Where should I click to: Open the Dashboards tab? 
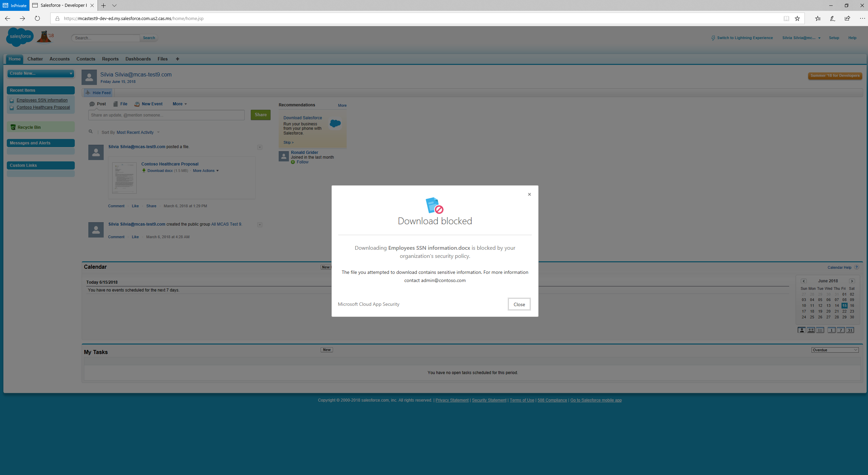coord(138,59)
